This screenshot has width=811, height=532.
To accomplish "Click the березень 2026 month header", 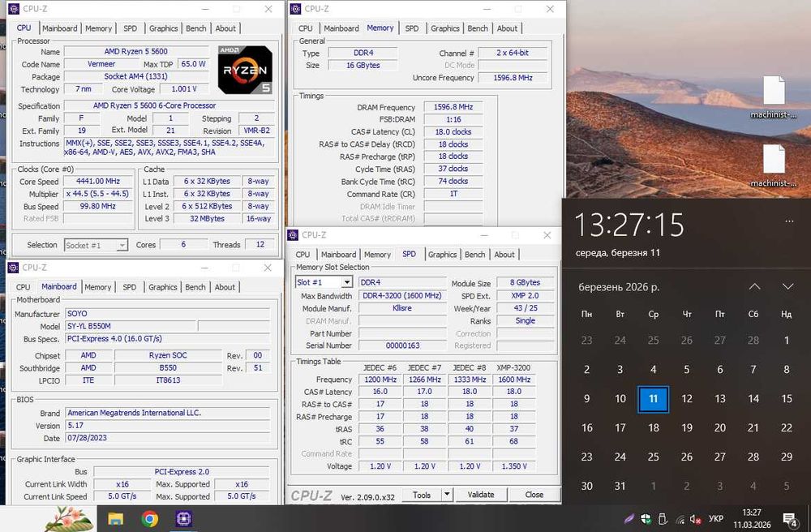I will click(619, 287).
